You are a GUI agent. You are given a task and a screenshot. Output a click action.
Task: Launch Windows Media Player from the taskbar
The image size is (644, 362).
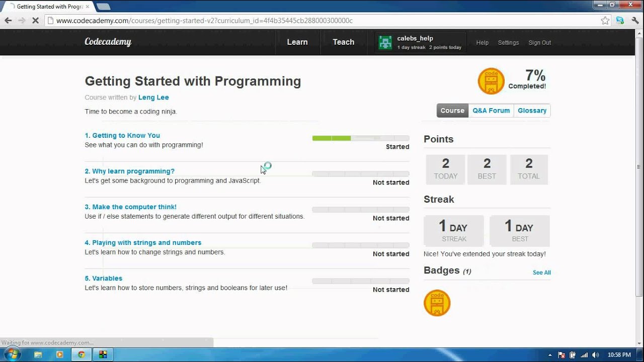tap(59, 354)
